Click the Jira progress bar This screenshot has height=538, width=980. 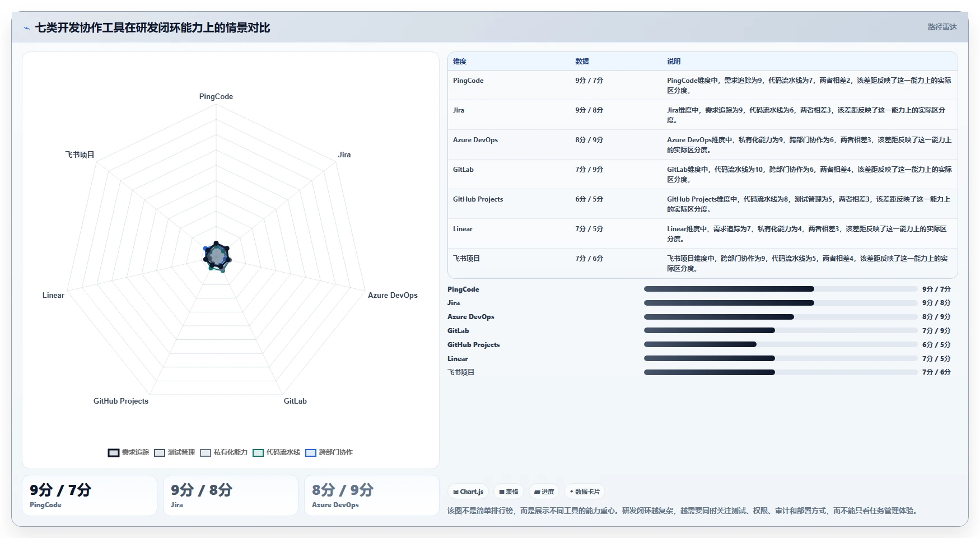781,303
